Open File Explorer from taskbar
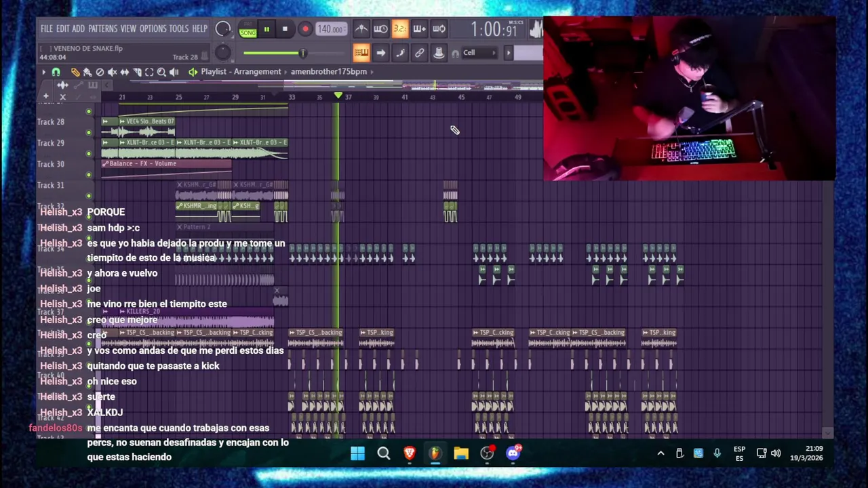The image size is (868, 488). pos(461,453)
